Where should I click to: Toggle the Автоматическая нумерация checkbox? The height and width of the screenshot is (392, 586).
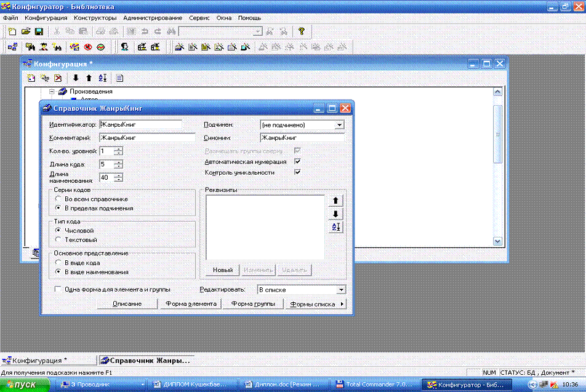(x=298, y=162)
